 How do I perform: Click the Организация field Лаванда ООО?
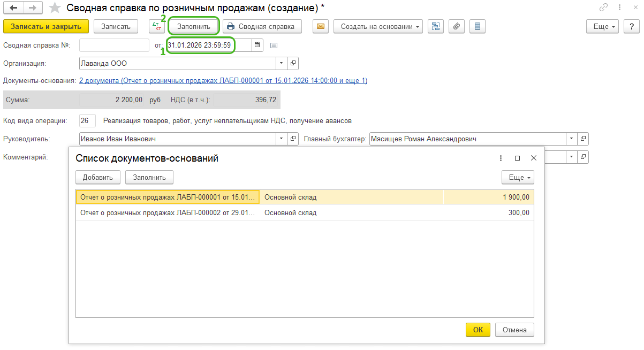(x=178, y=63)
